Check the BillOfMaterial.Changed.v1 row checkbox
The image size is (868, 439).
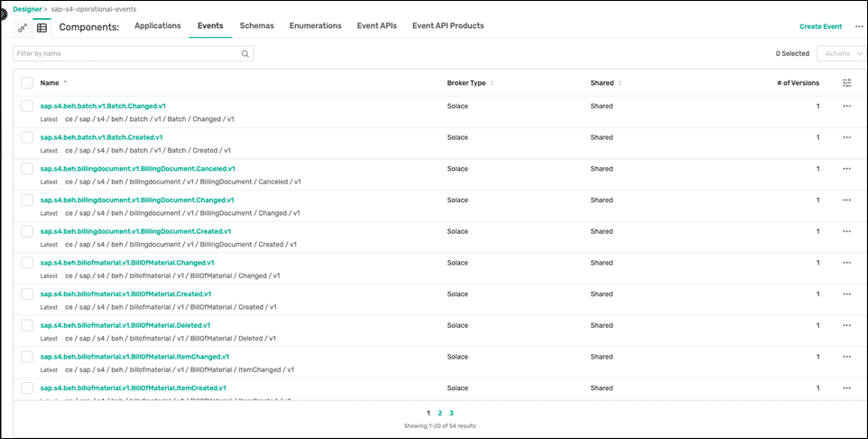pyautogui.click(x=27, y=262)
